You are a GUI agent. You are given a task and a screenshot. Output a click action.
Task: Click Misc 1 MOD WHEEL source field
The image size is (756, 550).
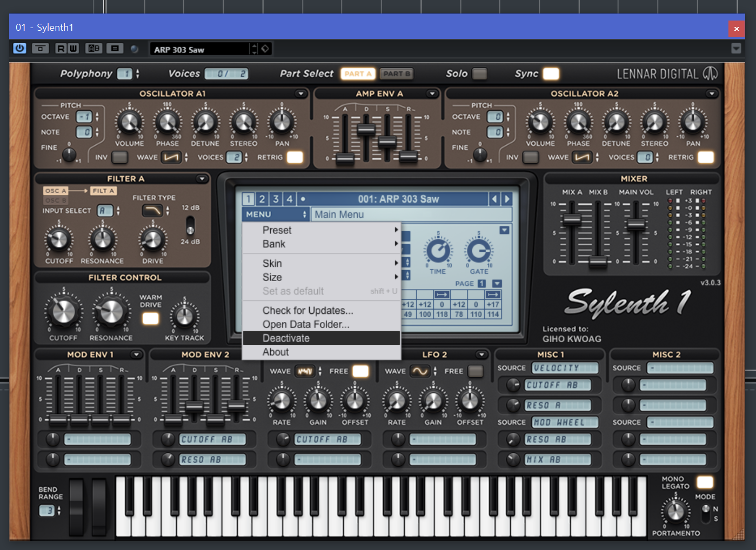[565, 422]
